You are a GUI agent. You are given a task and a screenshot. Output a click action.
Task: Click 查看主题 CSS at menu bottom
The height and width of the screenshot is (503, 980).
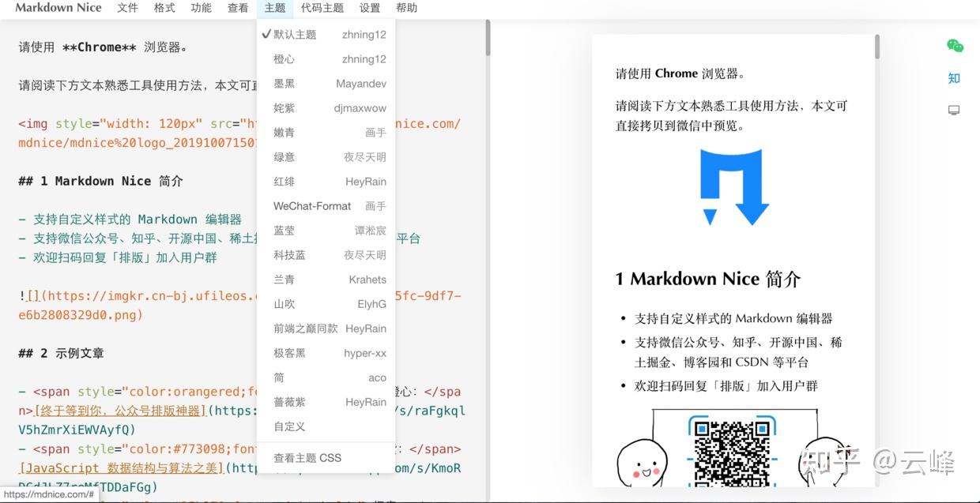(x=307, y=457)
